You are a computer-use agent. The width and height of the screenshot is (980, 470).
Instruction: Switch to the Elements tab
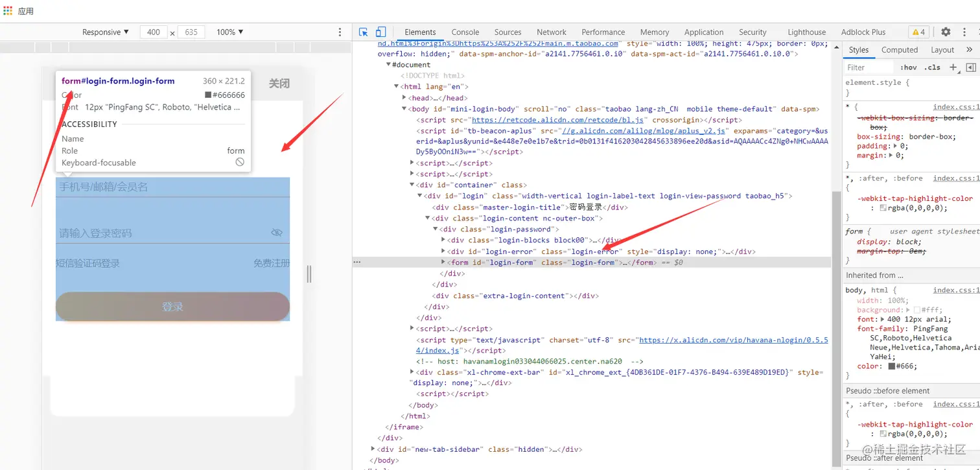(420, 32)
